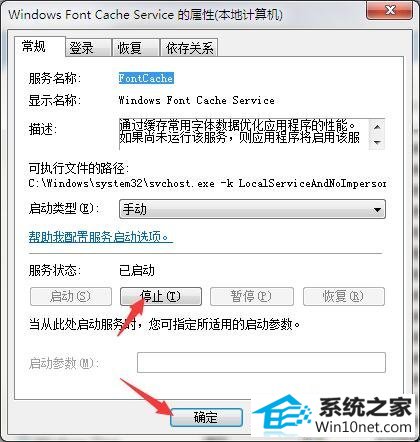Close the properties dialog with X

[x=391, y=10]
